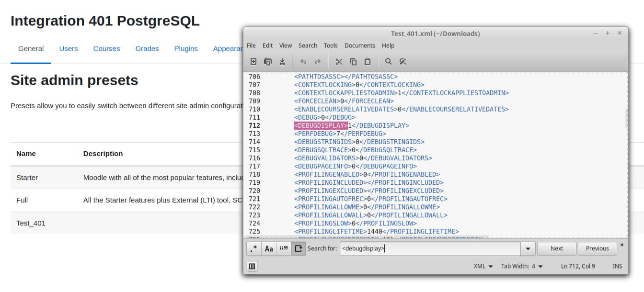
Task: Maximize the Test_401.xml editor window
Action: pos(608,34)
